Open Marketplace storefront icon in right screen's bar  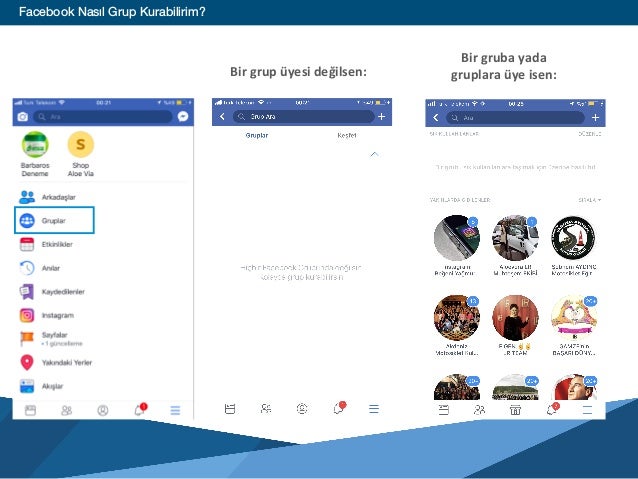(515, 410)
